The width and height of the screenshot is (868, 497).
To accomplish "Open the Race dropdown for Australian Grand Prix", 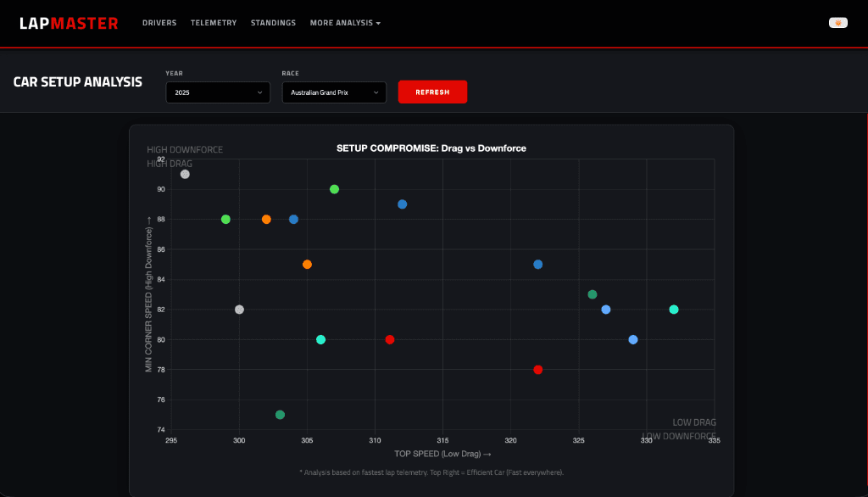I will coord(334,92).
